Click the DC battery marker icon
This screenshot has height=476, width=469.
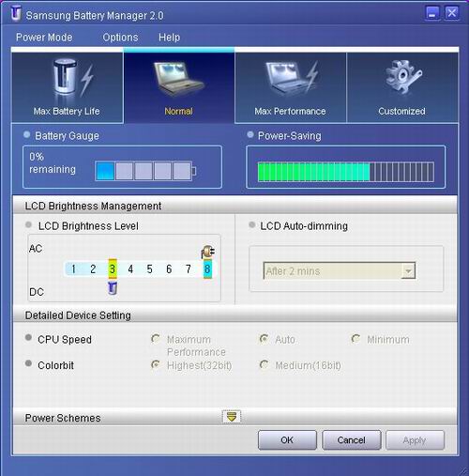click(x=113, y=288)
